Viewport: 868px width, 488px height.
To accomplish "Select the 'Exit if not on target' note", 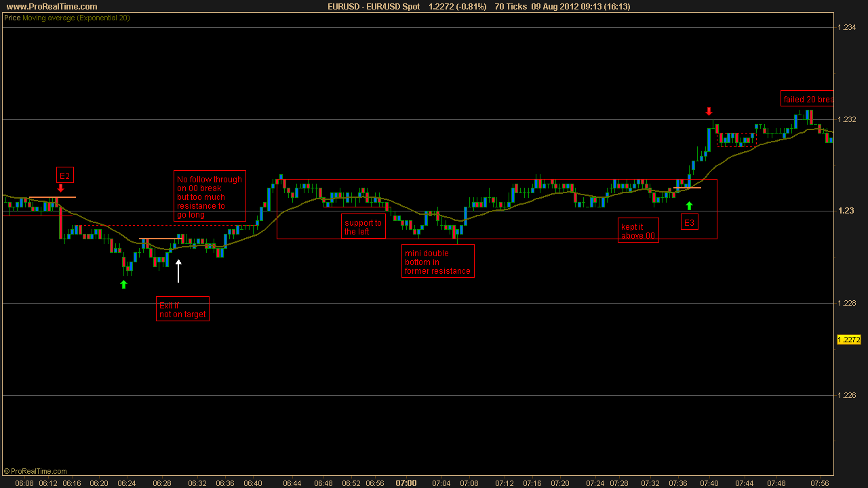I will [x=182, y=309].
